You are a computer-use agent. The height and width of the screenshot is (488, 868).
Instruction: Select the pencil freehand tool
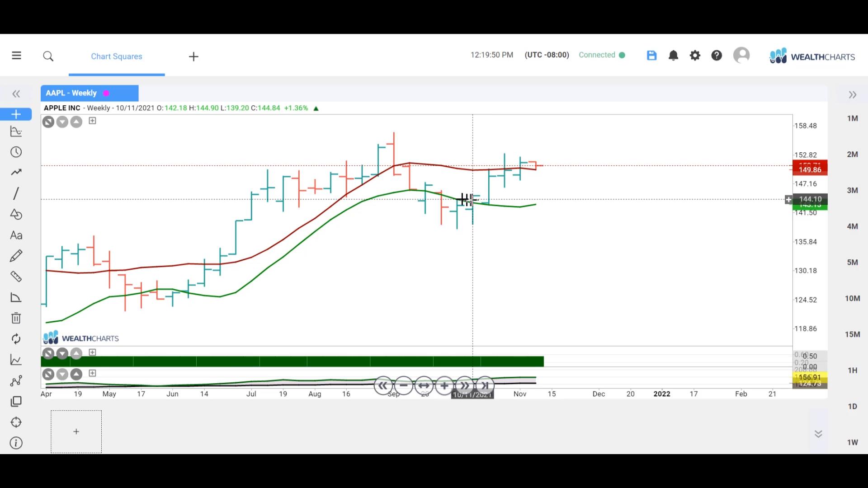pyautogui.click(x=16, y=256)
